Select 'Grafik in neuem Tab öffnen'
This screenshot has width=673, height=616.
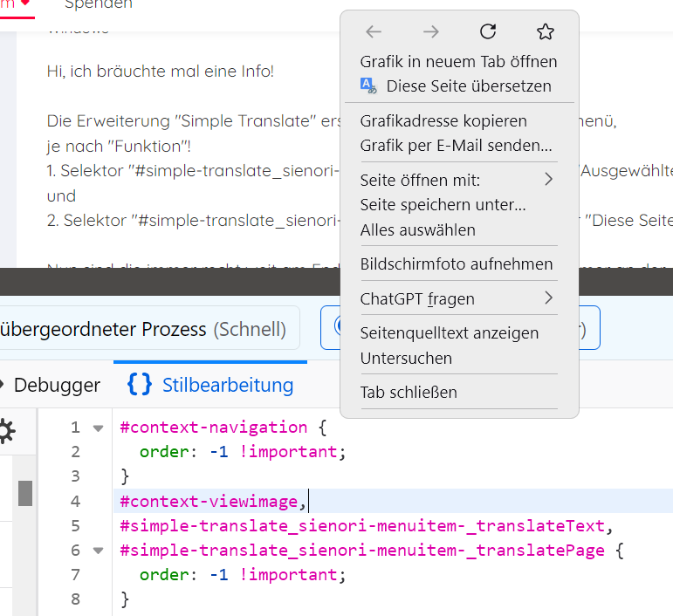(x=458, y=61)
